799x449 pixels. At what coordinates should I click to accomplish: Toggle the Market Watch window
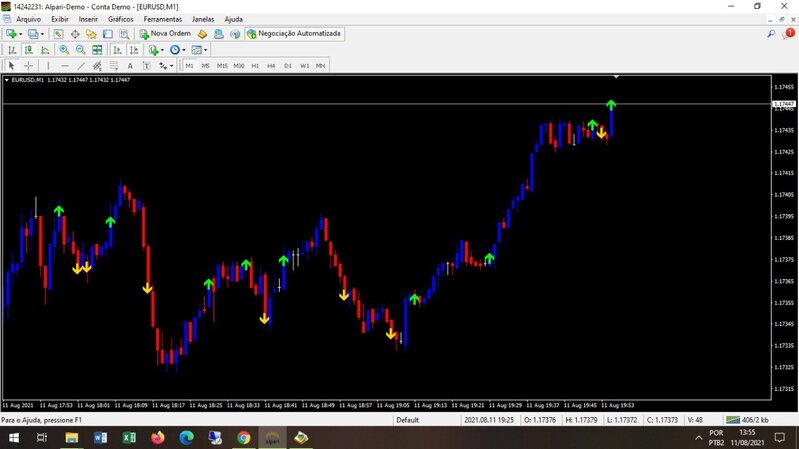click(x=58, y=34)
